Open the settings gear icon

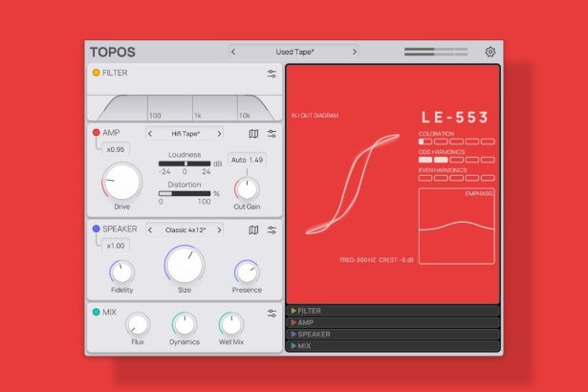click(x=490, y=52)
